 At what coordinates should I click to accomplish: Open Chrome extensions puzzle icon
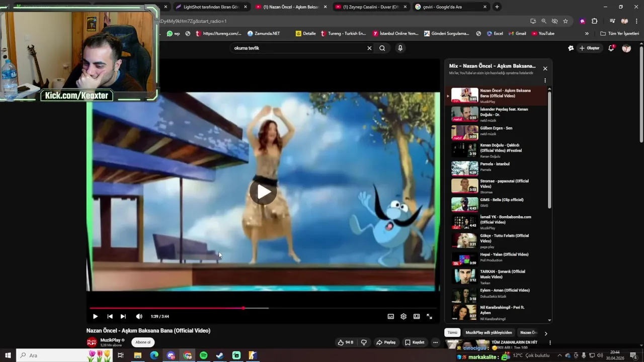click(x=594, y=21)
